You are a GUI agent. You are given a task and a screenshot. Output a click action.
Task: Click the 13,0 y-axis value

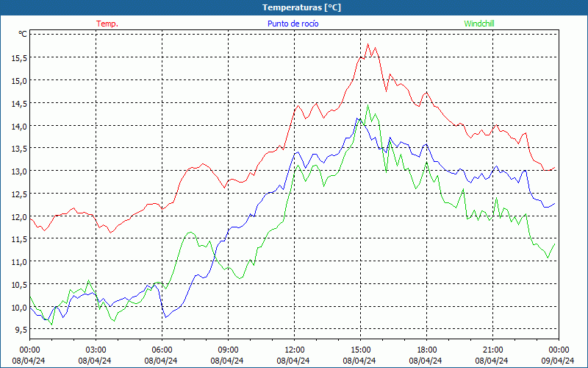pos(19,171)
